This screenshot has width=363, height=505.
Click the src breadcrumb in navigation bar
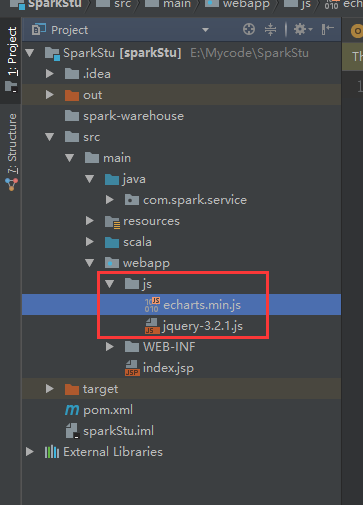(122, 4)
